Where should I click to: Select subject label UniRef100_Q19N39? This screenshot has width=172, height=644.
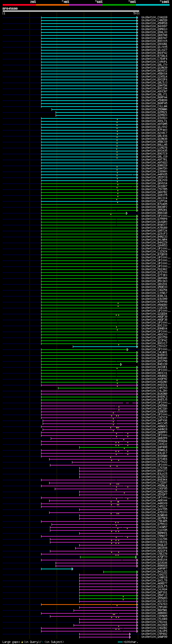154,68
